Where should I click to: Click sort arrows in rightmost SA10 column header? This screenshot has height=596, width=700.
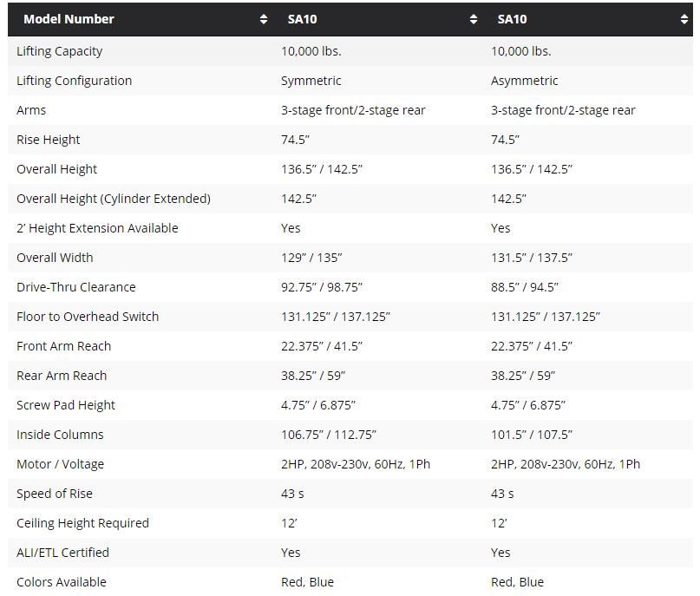pyautogui.click(x=684, y=19)
